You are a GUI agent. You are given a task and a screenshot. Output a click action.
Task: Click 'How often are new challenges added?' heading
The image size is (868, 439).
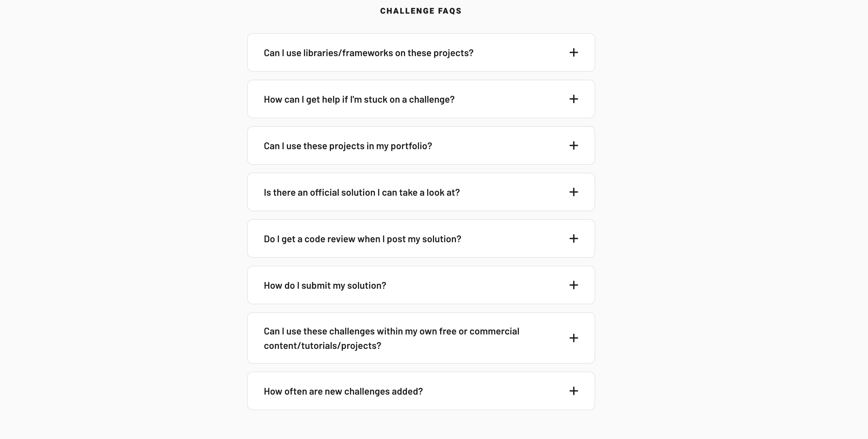tap(343, 391)
